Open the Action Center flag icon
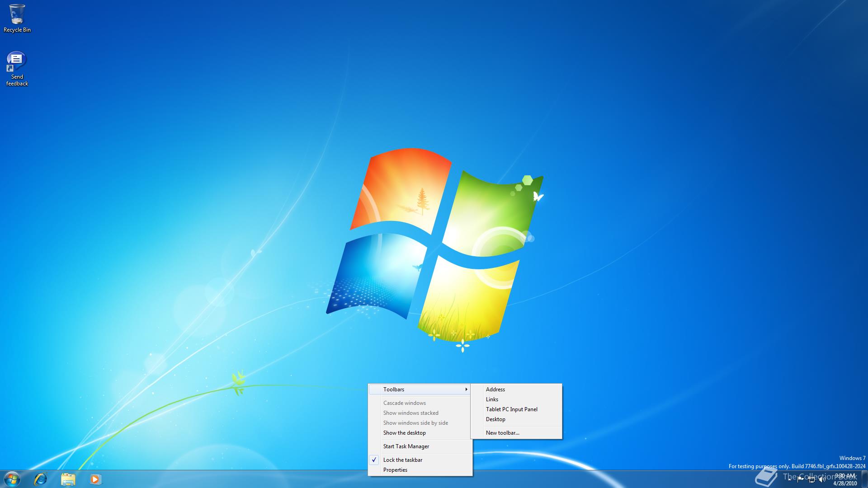This screenshot has height=488, width=868. coord(801,479)
